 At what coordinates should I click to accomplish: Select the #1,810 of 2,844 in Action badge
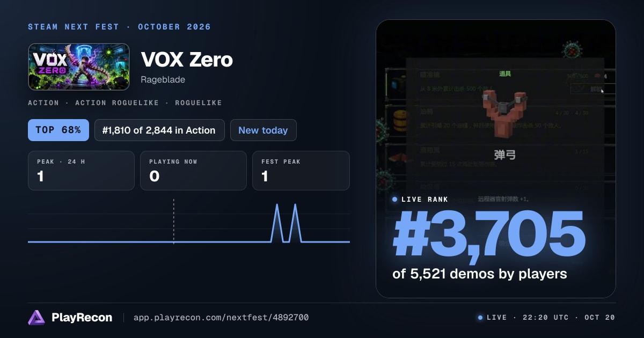[159, 130]
